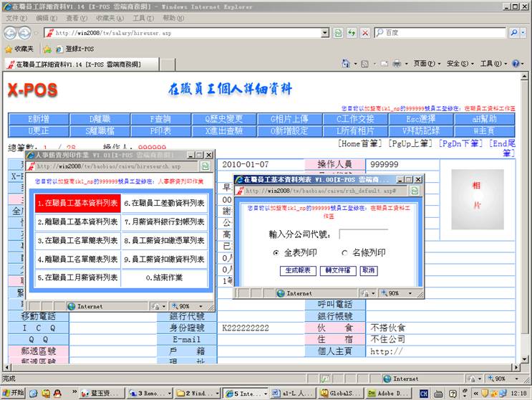Click the IE Help question mark icon
Screen dimensions: 532x400
(x=515, y=64)
